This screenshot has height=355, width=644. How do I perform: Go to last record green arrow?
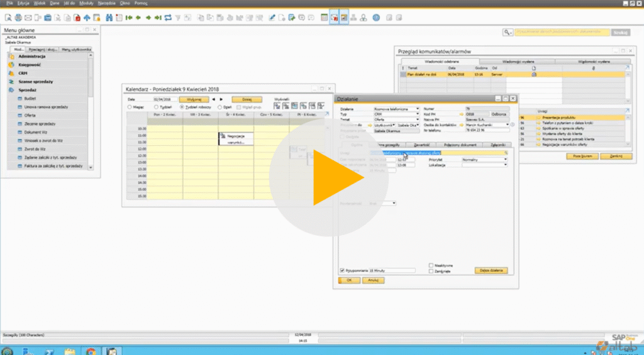(x=158, y=18)
